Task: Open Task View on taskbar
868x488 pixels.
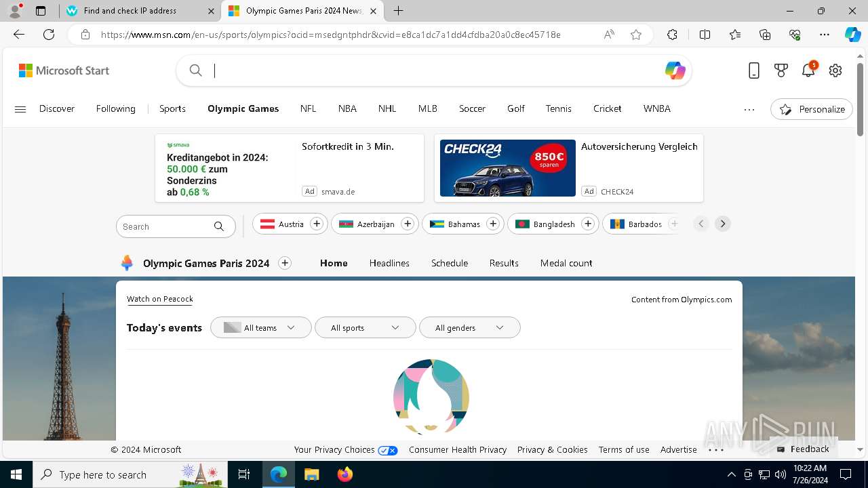Action: pyautogui.click(x=245, y=474)
